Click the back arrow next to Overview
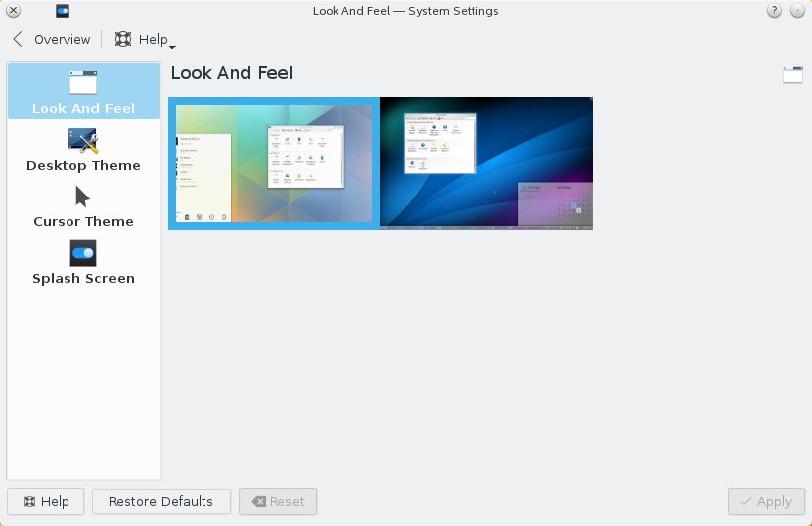 pyautogui.click(x=18, y=39)
